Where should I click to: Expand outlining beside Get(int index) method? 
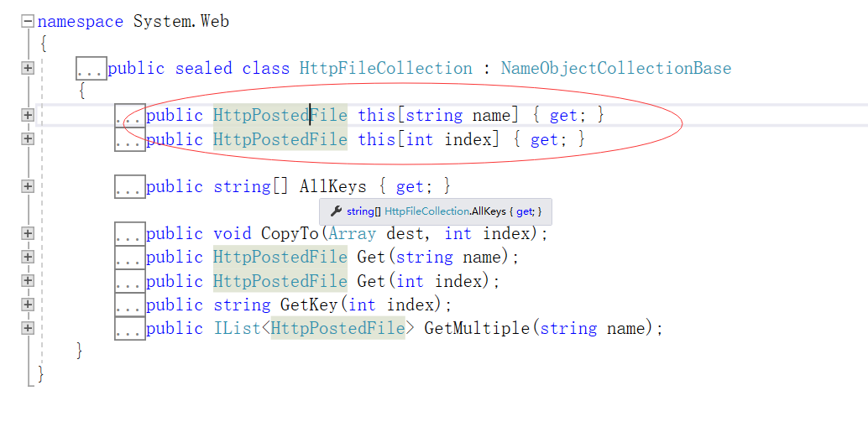point(28,281)
